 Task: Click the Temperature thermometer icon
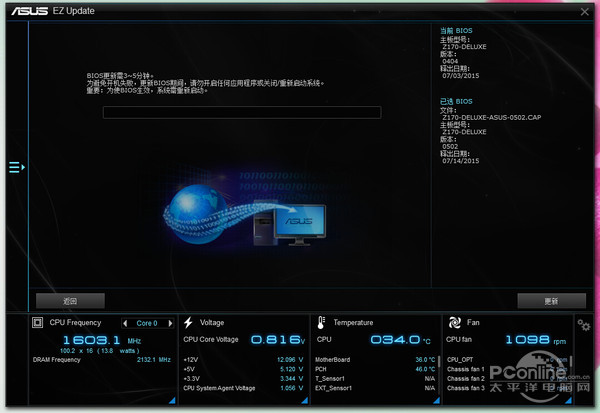coord(321,323)
